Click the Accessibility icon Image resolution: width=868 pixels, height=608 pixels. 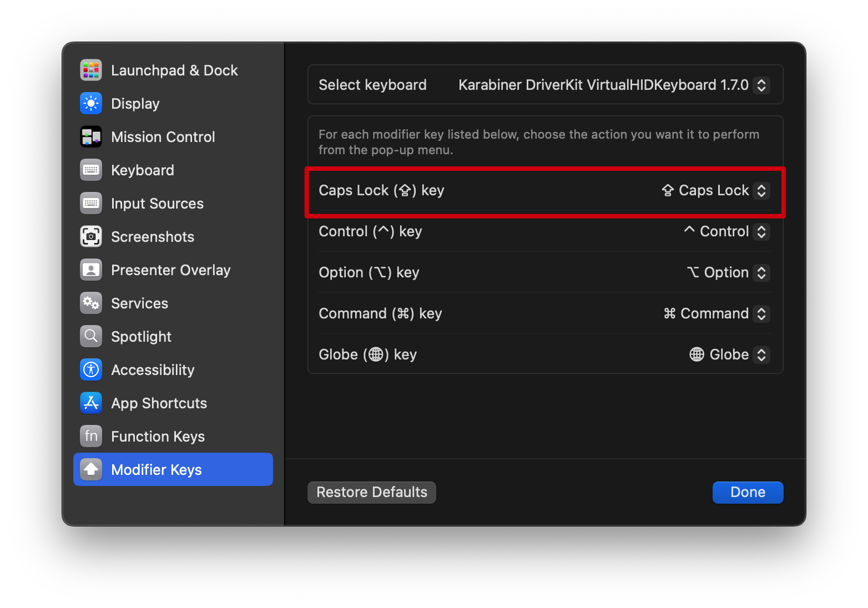tap(91, 370)
